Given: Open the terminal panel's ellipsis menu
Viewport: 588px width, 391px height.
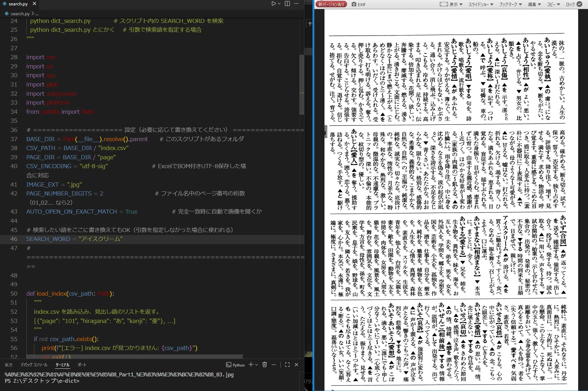Looking at the screenshot, I should (x=274, y=365).
